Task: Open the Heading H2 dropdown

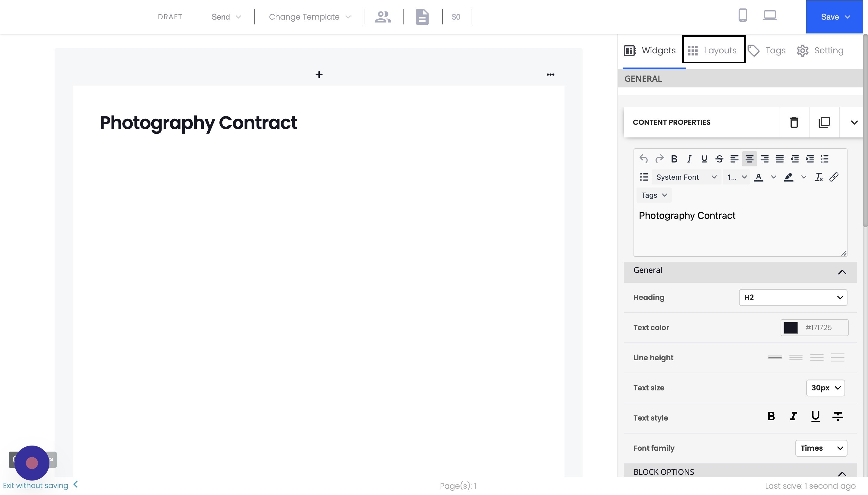Action: click(793, 298)
